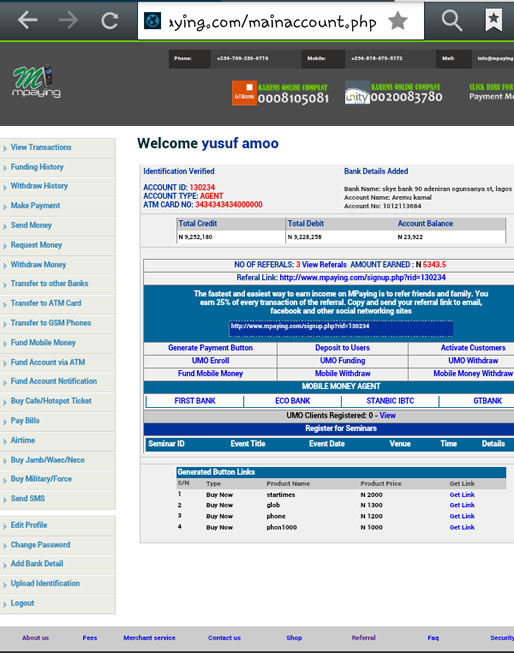Click the mpaying logo
The image size is (514, 653).
(x=36, y=82)
